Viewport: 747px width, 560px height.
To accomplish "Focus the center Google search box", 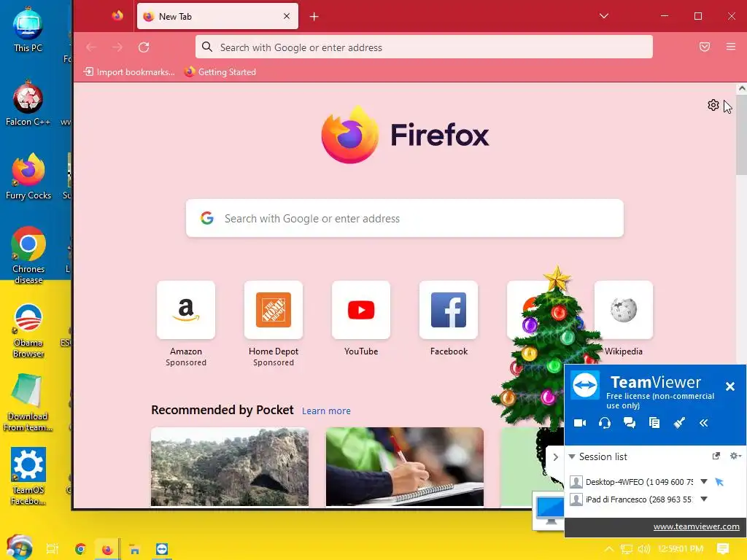I will point(404,218).
